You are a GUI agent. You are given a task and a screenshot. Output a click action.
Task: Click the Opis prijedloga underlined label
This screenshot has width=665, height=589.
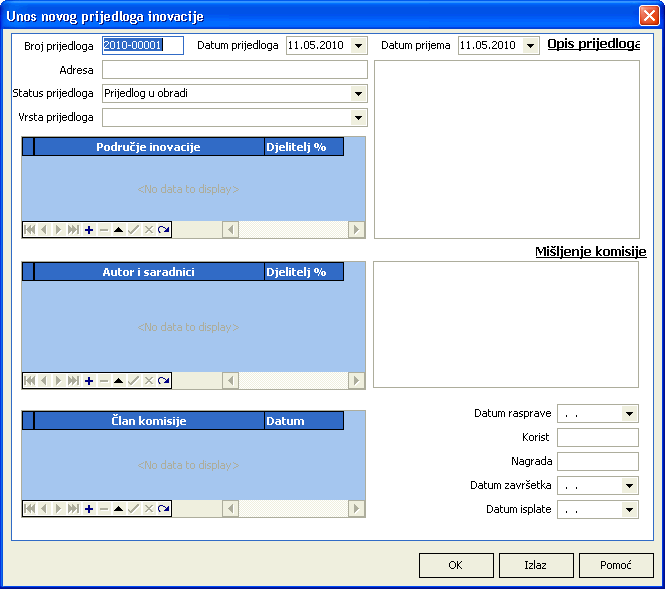pos(593,45)
